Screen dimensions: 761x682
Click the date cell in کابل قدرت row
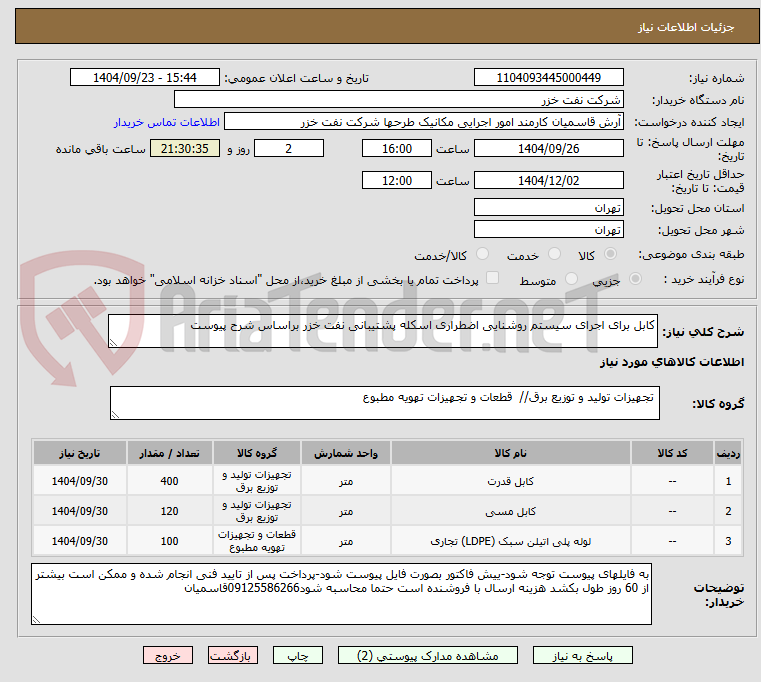80,481
